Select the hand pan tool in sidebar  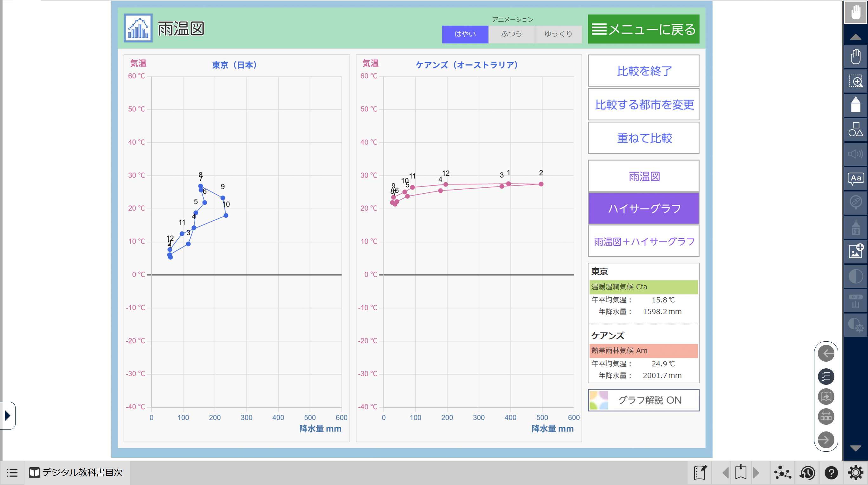[x=855, y=56]
